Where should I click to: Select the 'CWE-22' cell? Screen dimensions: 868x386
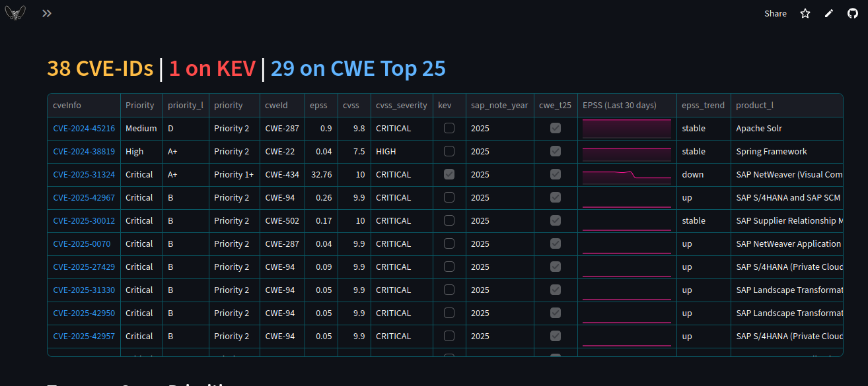[x=282, y=151]
